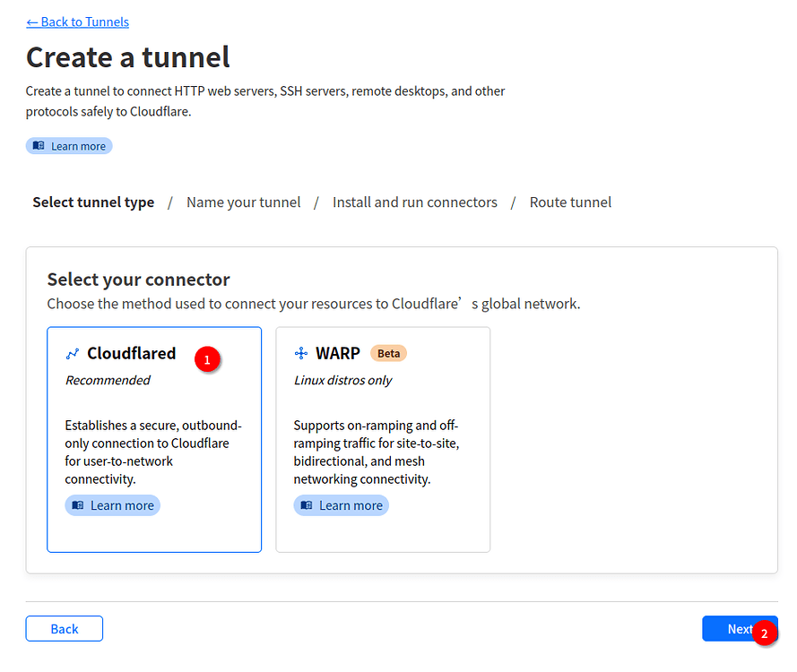This screenshot has height=672, width=797.
Task: Select the Cloudflared connector card
Action: [x=154, y=439]
